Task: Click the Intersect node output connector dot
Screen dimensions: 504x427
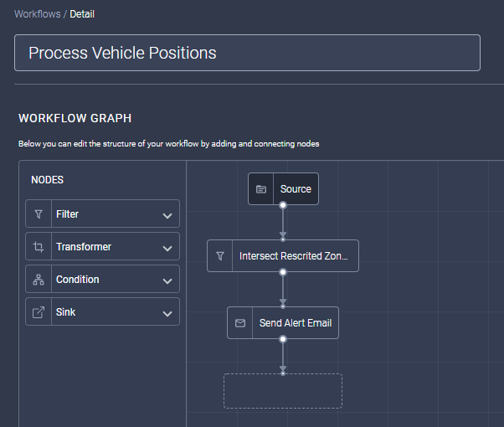Action: click(283, 272)
